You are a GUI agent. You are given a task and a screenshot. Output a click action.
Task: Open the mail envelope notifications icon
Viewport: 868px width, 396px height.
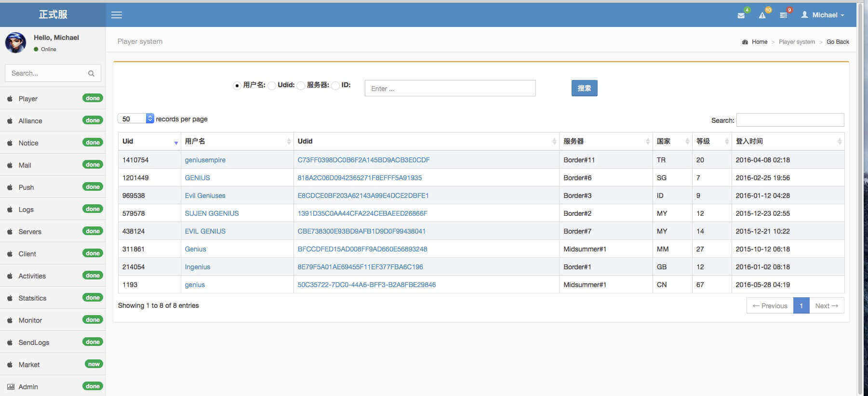tap(741, 15)
